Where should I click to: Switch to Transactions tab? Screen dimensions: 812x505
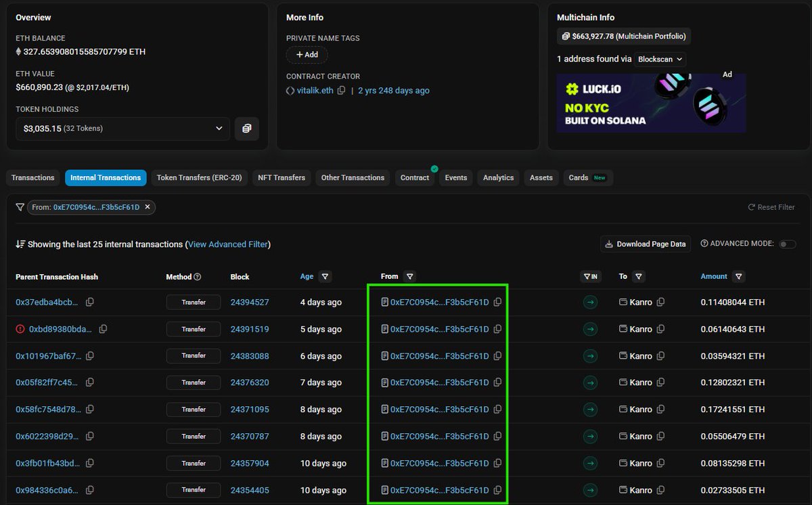(32, 178)
